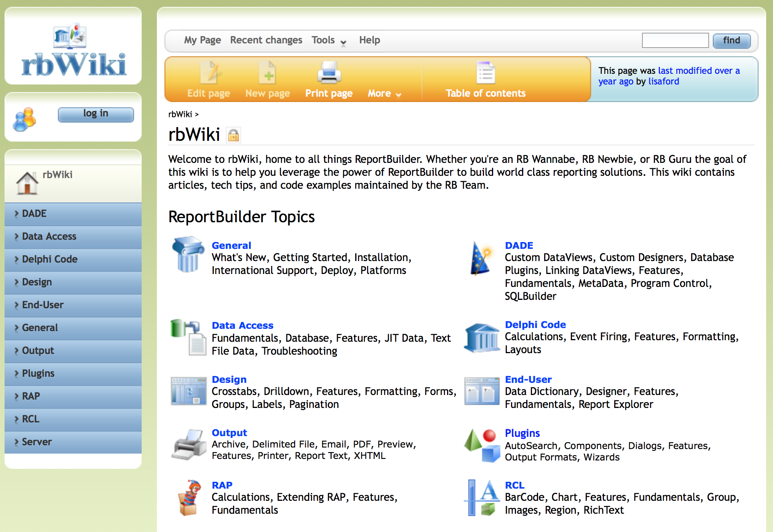
Task: Open the lisaford user link
Action: click(664, 81)
